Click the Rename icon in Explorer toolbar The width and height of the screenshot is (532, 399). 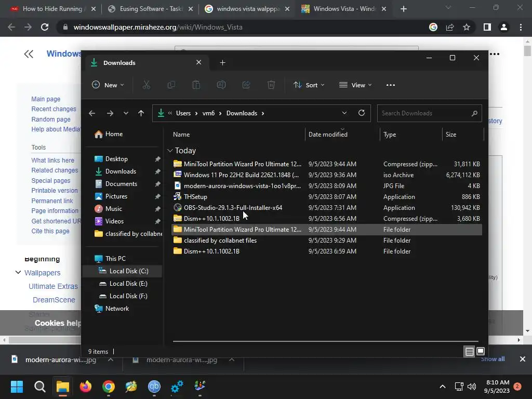pyautogui.click(x=221, y=85)
